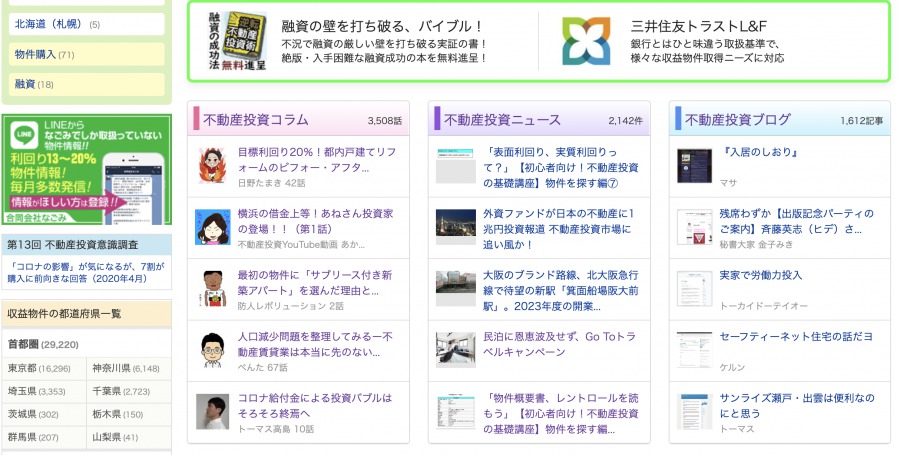Open the コロナ給付金による投資バブル article

click(x=315, y=405)
